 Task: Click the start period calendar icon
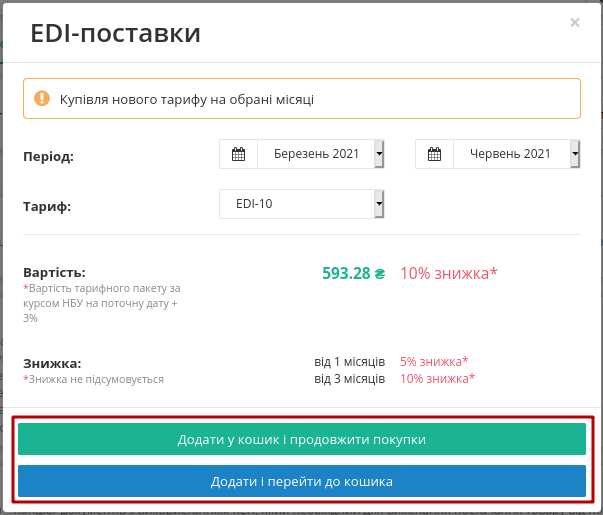[238, 154]
